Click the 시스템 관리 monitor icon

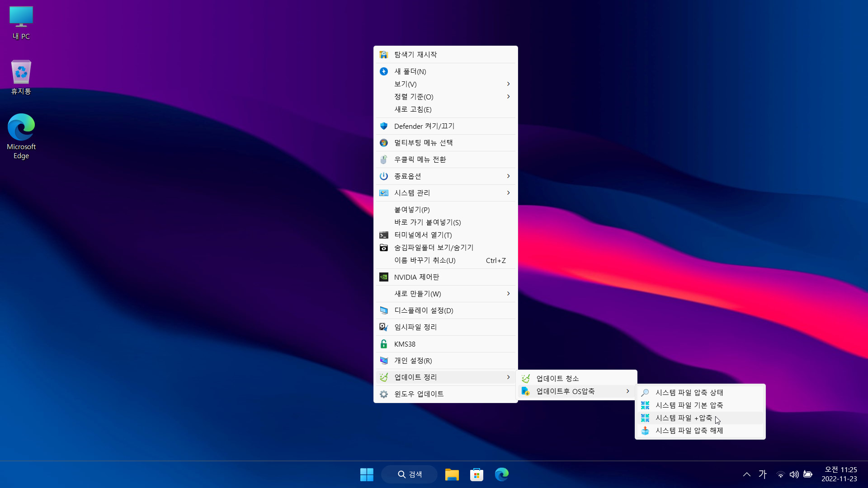click(x=384, y=193)
